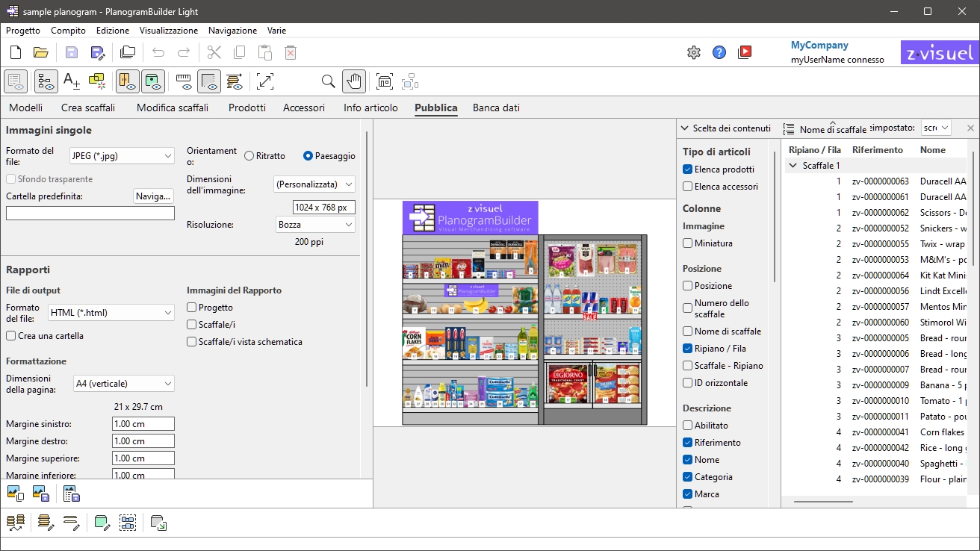Click the Save As disk-with-pencil icon
The image size is (980, 551).
(x=97, y=52)
